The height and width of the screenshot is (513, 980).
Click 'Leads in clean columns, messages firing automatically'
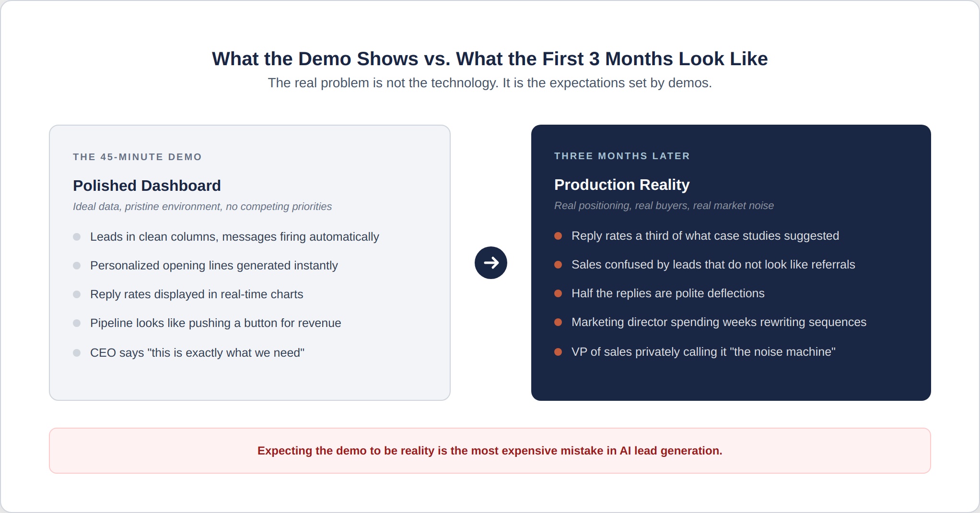234,237
